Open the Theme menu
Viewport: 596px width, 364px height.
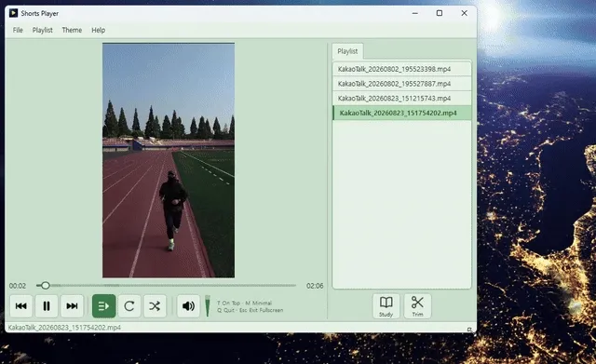72,30
